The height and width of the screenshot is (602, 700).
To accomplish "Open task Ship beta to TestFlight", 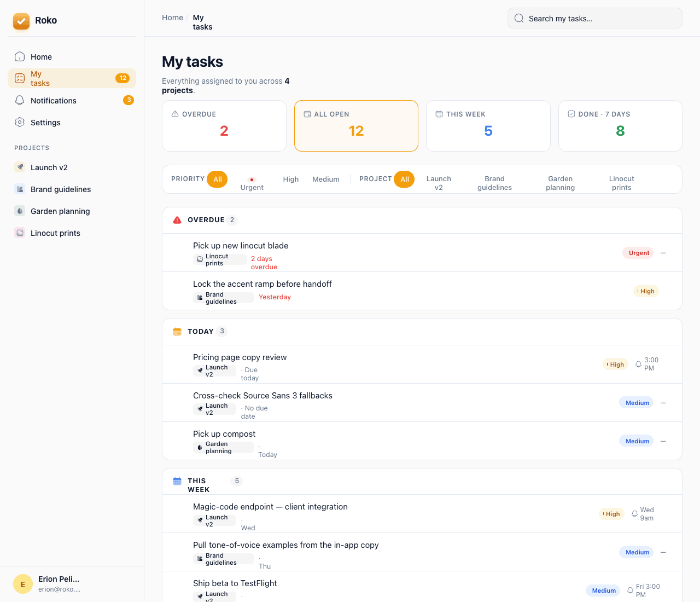I will (422, 587).
